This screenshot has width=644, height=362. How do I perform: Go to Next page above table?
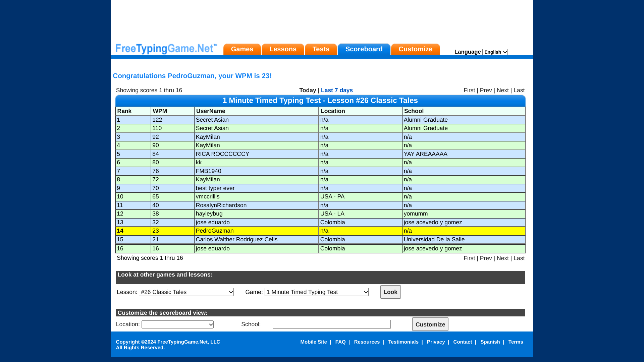[x=502, y=90]
